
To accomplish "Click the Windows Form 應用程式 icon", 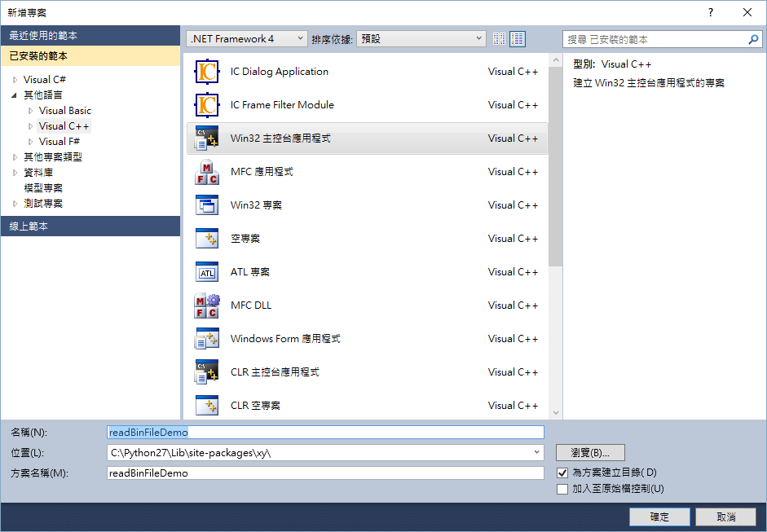I will coord(207,339).
